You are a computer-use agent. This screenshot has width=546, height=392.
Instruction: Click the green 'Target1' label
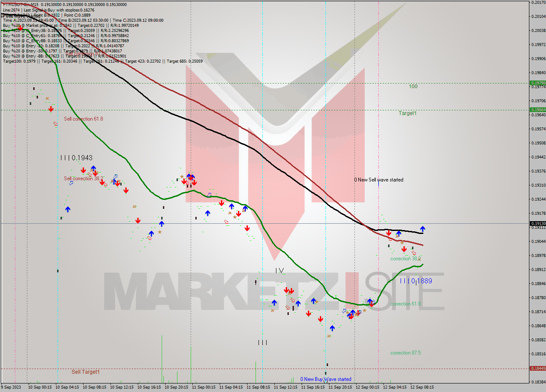click(407, 113)
